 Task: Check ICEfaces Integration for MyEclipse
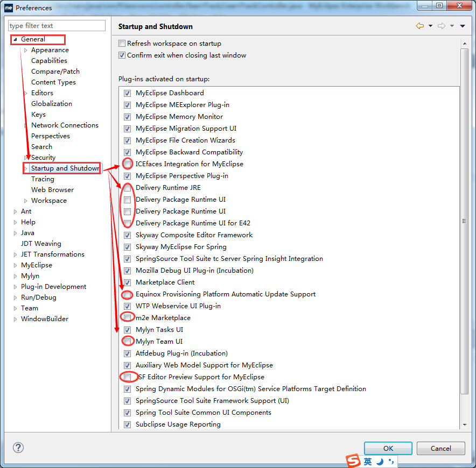click(128, 164)
